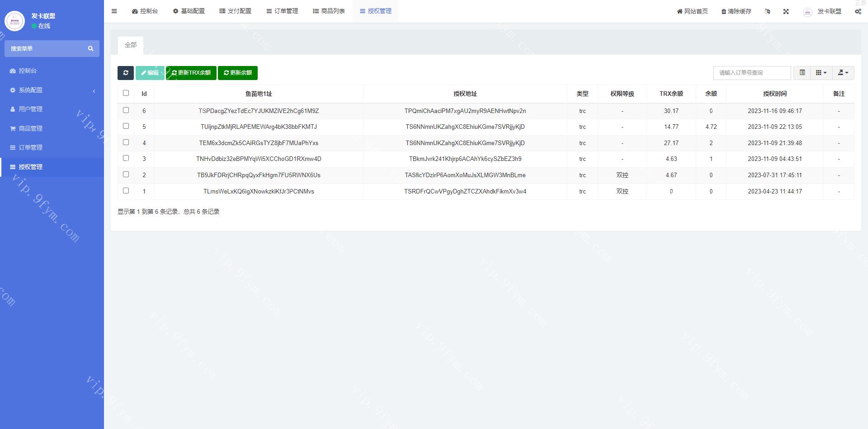Enter fullscreen with the expand arrows icon
This screenshot has width=868, height=429.
[786, 12]
